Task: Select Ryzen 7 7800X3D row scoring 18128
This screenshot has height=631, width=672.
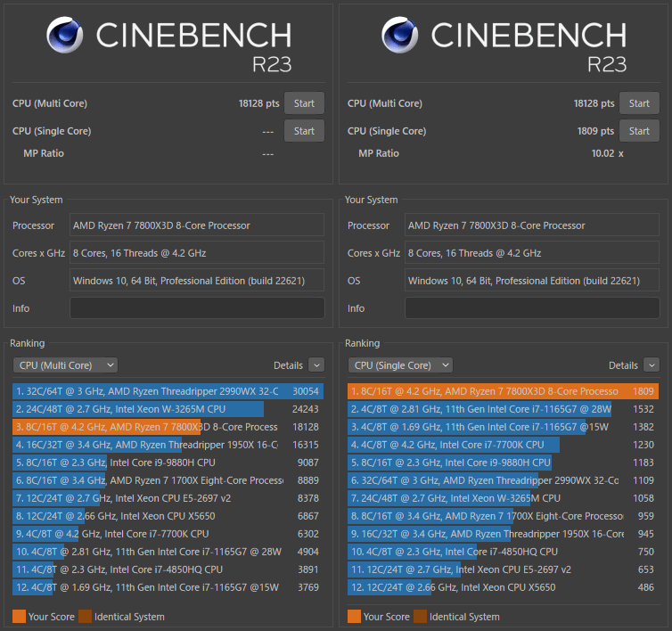Action: coord(168,427)
